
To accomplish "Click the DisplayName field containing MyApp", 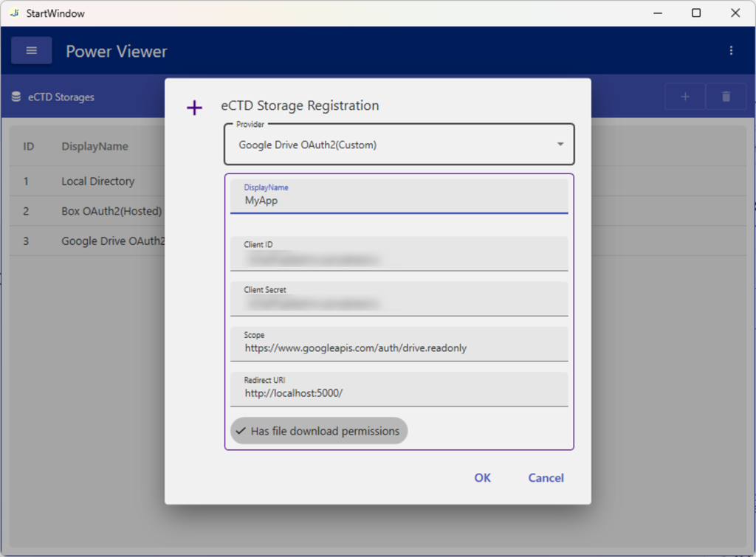I will (x=399, y=200).
